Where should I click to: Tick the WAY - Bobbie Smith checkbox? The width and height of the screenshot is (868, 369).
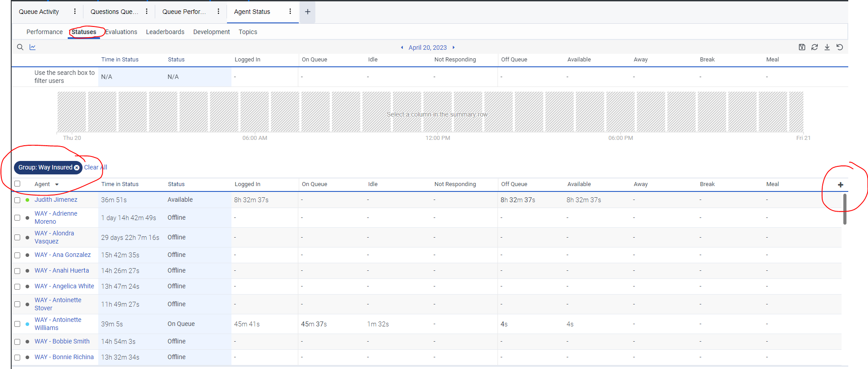coord(17,342)
